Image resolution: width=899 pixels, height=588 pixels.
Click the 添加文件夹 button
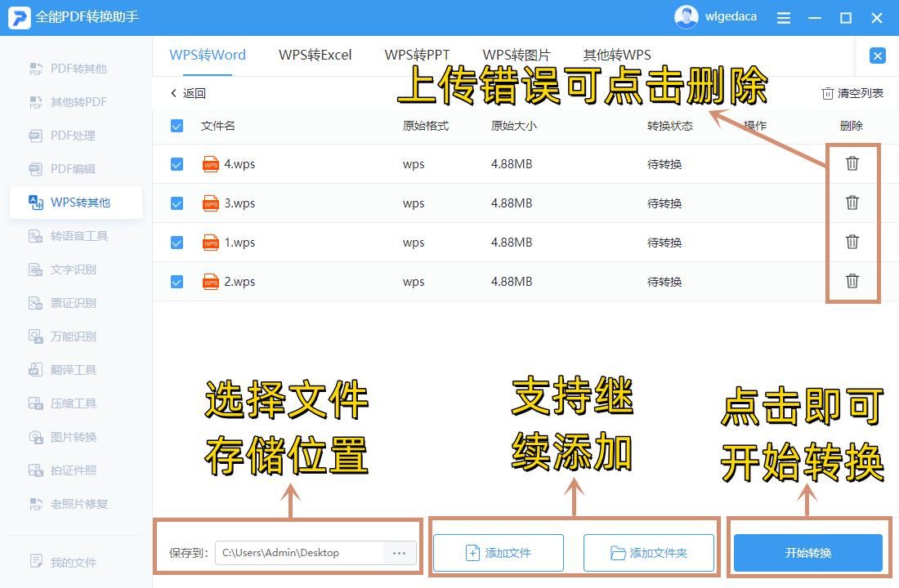(649, 553)
